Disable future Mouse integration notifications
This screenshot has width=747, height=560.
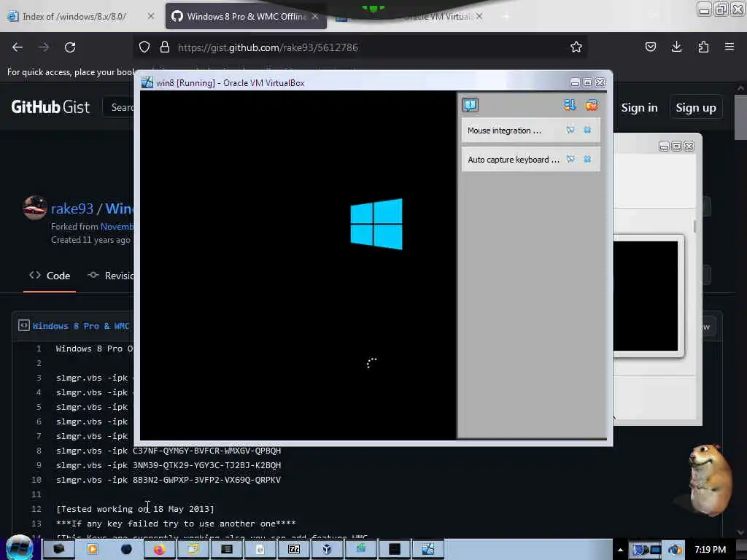pos(570,130)
